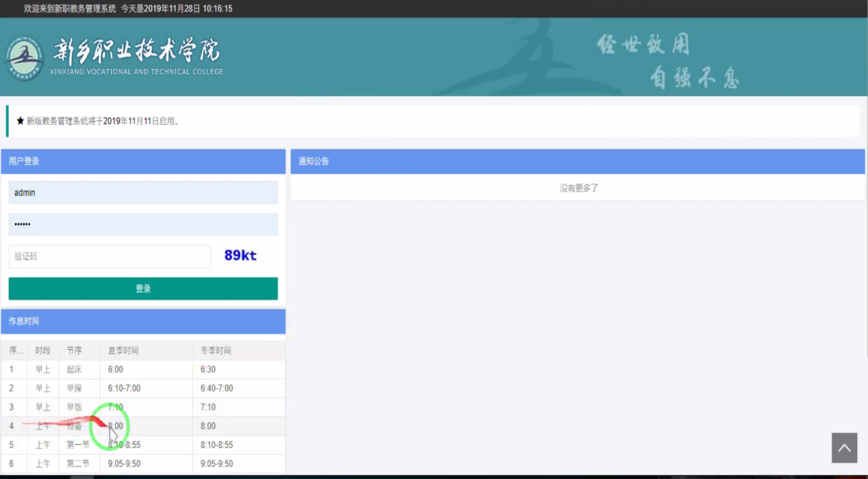Focus the username field containing admin
The height and width of the screenshot is (479, 868).
coord(143,193)
